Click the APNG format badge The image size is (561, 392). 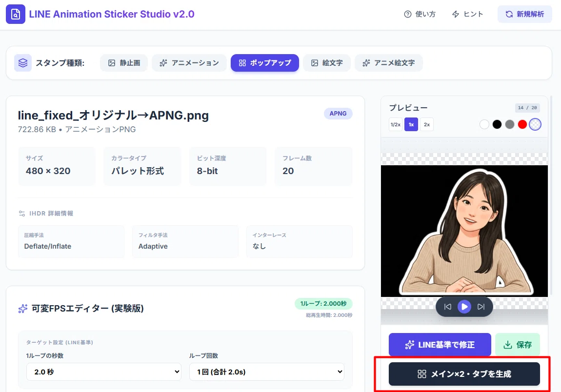point(338,114)
